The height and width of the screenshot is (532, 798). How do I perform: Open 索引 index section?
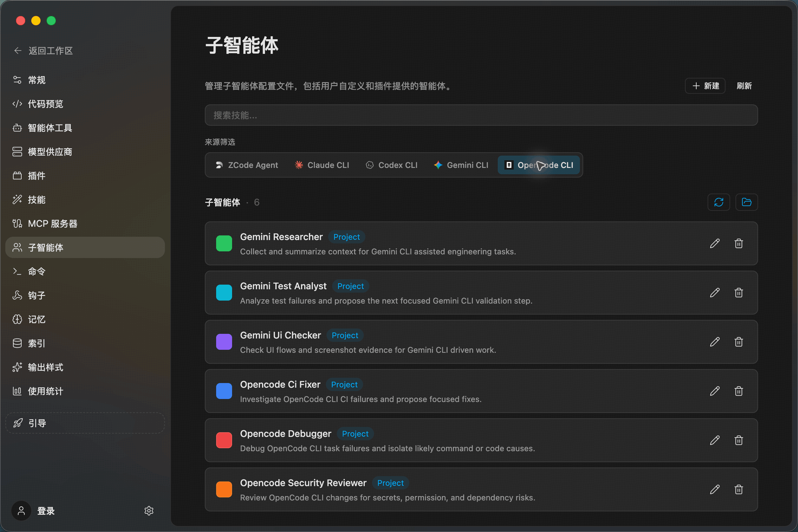pyautogui.click(x=85, y=343)
